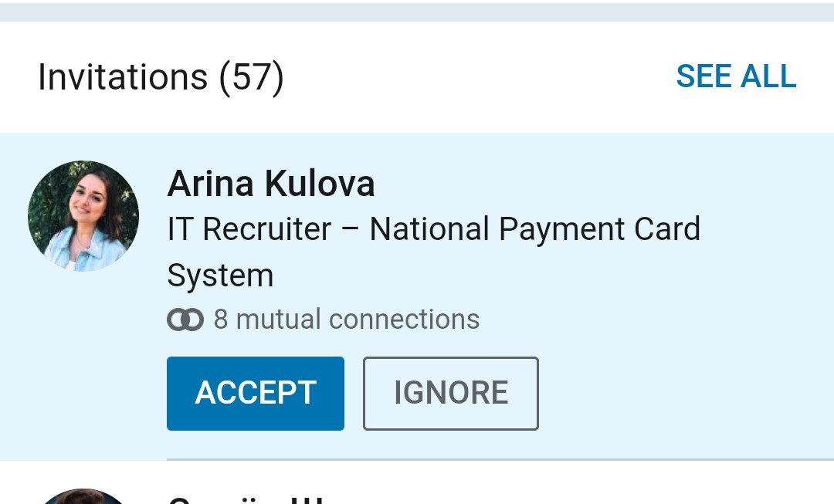This screenshot has width=834, height=504.
Task: Click empty blue area right of IGNORE
Action: click(680, 393)
